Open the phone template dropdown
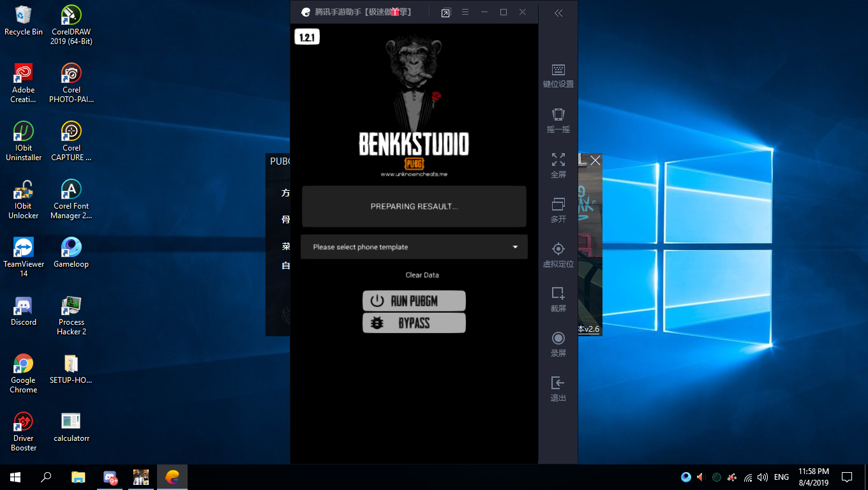Screen dimensions: 868x490 pyautogui.click(x=414, y=247)
